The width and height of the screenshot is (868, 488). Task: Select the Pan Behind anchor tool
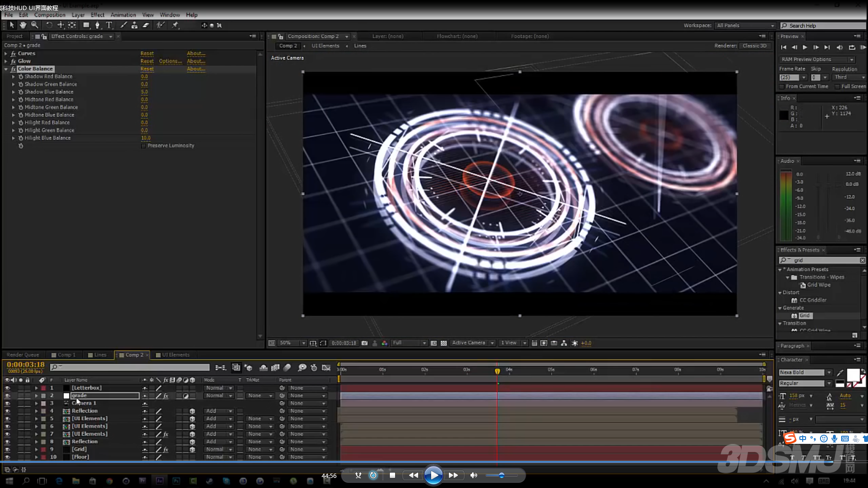click(72, 25)
